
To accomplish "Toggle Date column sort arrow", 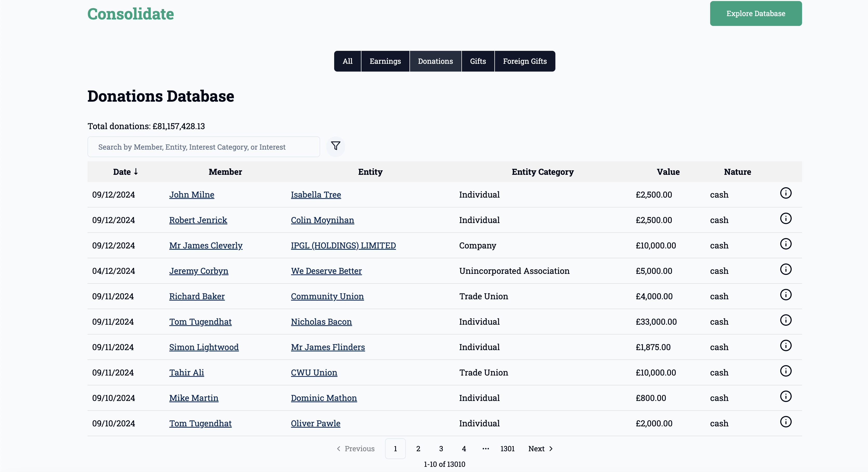I will 136,172.
